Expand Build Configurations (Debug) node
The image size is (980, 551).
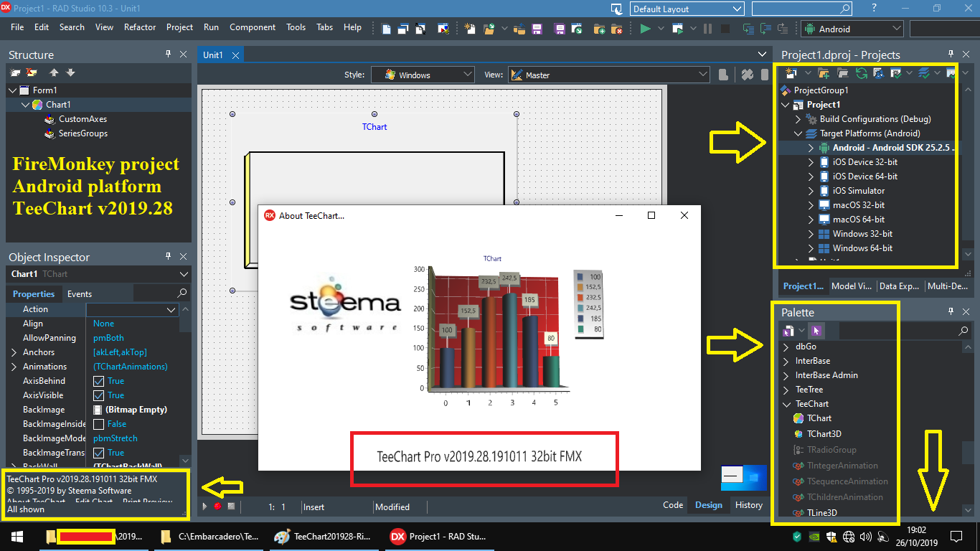[798, 119]
